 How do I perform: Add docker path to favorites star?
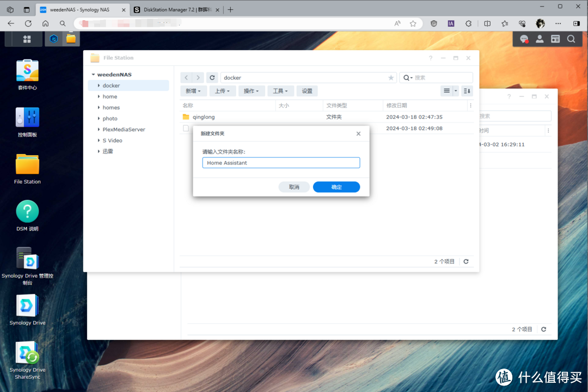pos(391,78)
